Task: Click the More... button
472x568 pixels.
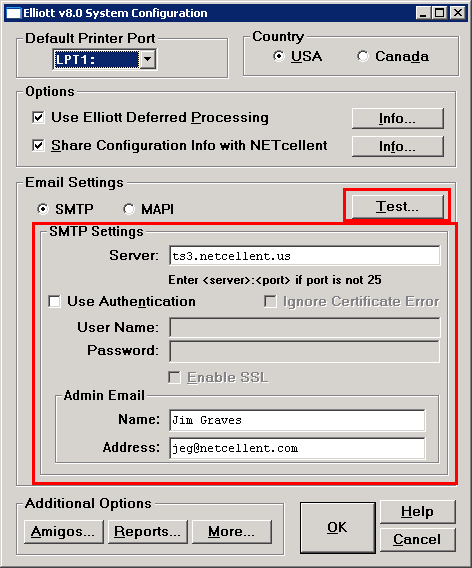Action: click(x=231, y=531)
